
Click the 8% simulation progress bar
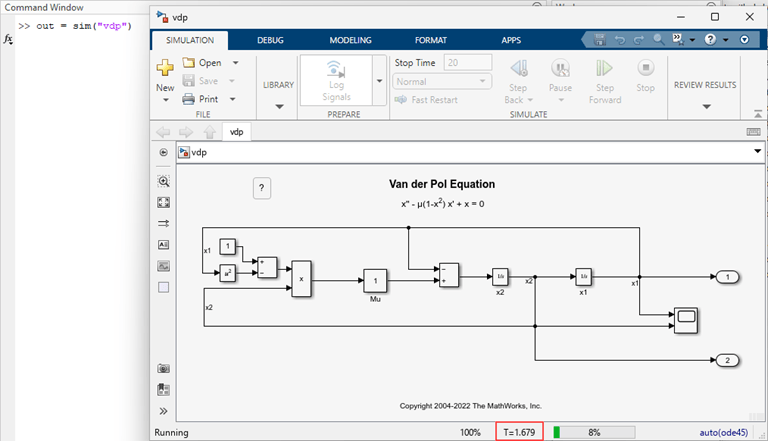point(594,432)
